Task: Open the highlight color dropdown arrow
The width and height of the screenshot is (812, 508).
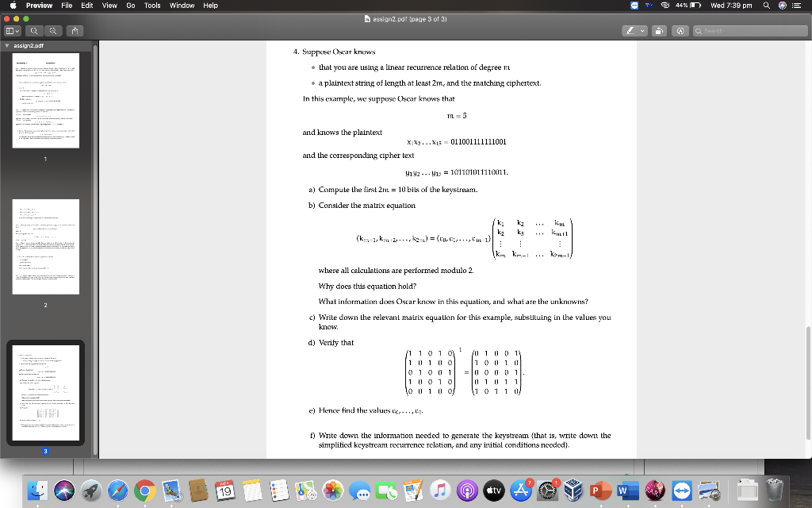Action: click(644, 29)
